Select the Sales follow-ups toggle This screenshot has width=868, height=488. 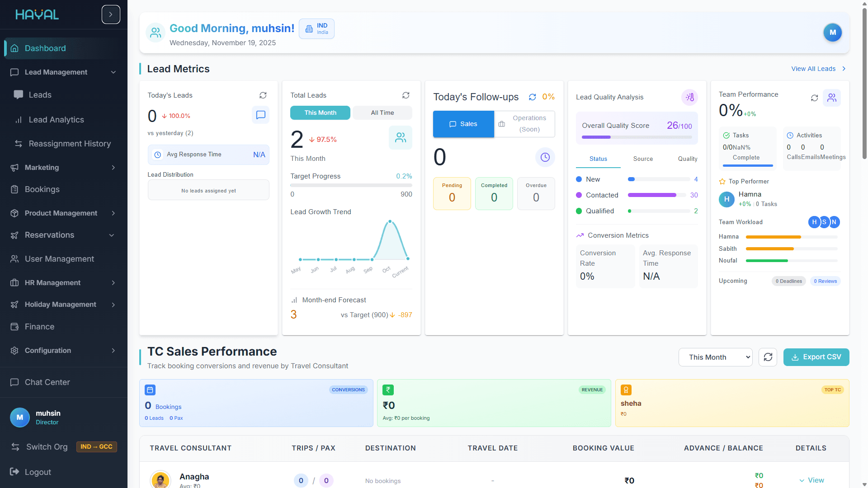(x=463, y=124)
